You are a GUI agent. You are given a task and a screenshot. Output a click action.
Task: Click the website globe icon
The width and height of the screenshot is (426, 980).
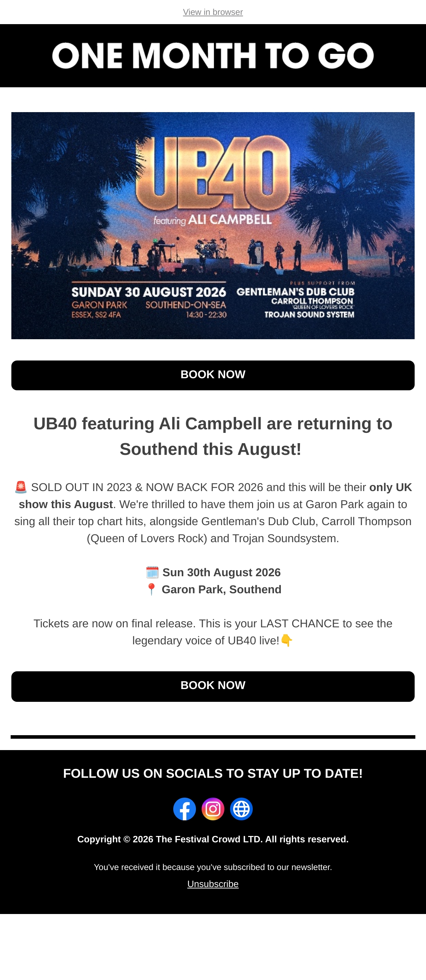(241, 809)
